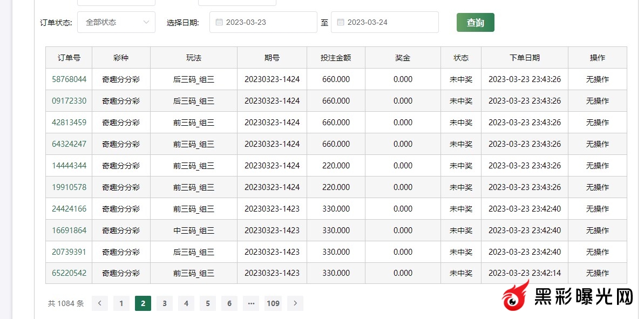The width and height of the screenshot is (644, 319).
Task: Click the calendar icon in end date field
Action: point(340,23)
